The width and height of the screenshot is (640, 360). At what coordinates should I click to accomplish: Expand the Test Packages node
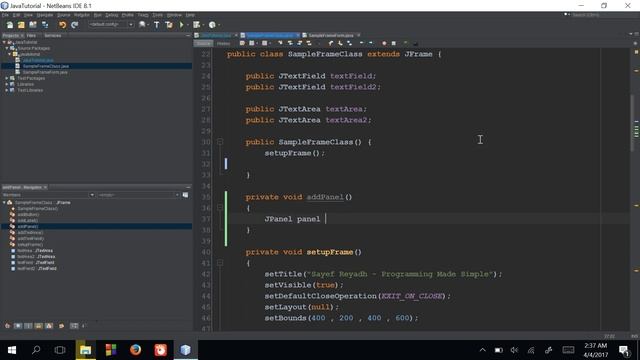[7, 78]
